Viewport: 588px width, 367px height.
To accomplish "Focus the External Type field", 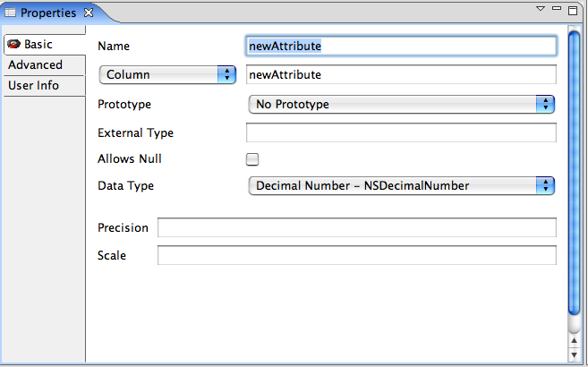I will 401,132.
